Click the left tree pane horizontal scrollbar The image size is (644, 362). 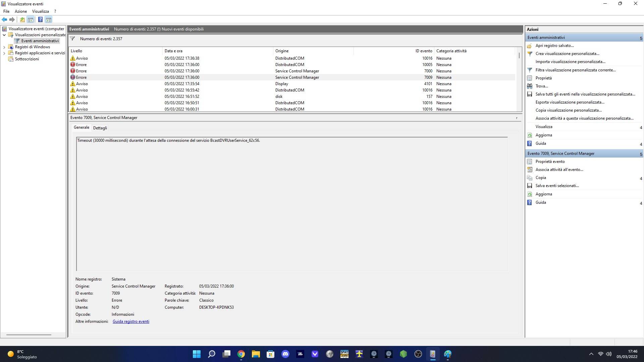29,335
